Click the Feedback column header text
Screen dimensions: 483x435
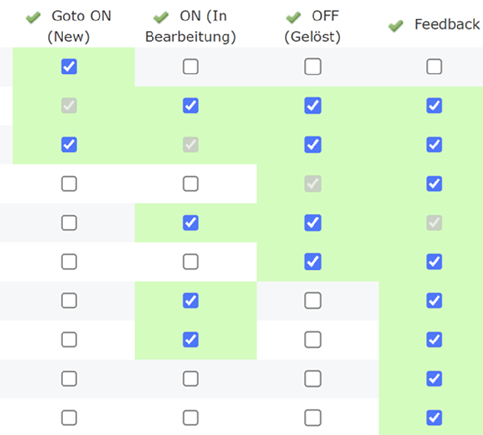[447, 25]
